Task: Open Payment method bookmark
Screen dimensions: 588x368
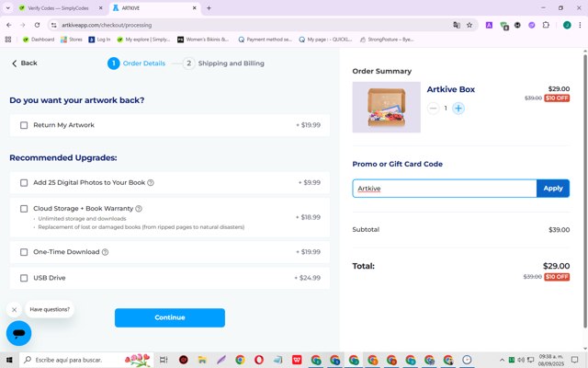Action: click(x=265, y=40)
